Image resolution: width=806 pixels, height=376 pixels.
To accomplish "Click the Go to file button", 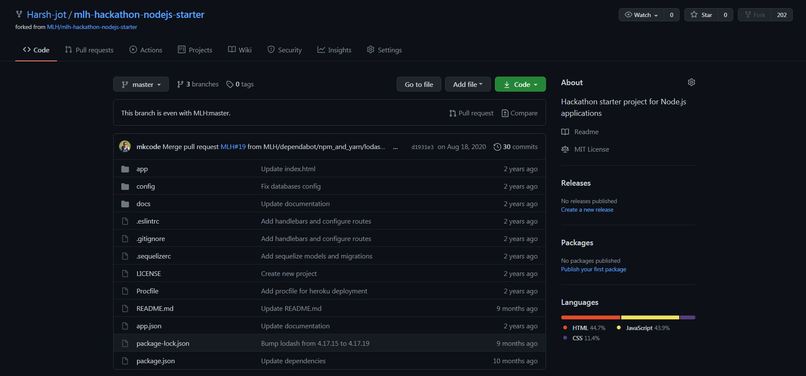I will [419, 84].
